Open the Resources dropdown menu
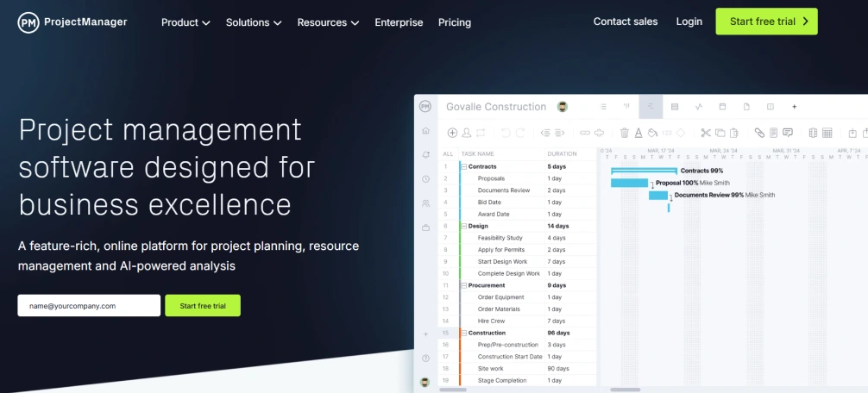 [328, 22]
